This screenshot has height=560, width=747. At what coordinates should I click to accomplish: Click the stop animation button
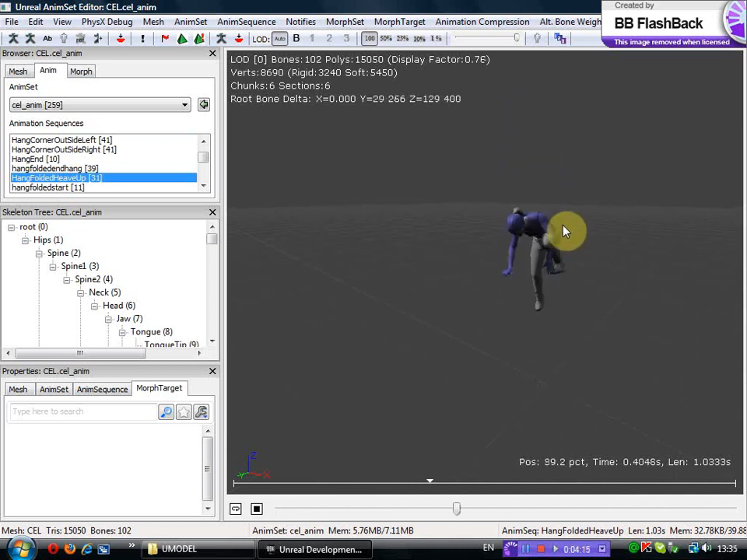(x=257, y=509)
